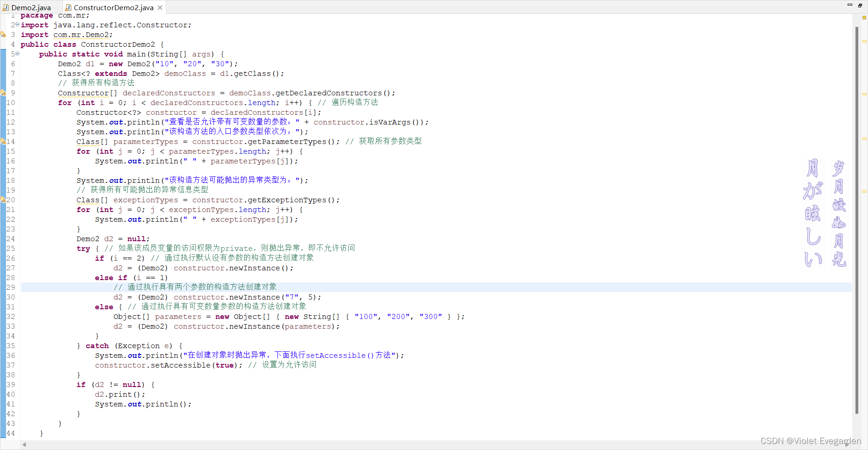This screenshot has width=868, height=450.
Task: Click the quick-fix bulb marker at line 9
Action: click(x=4, y=93)
